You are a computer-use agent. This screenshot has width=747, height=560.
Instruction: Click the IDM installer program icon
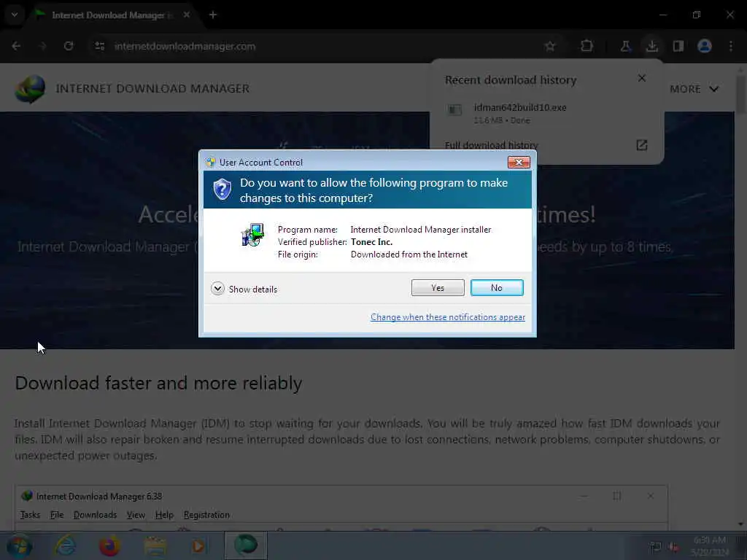pyautogui.click(x=252, y=235)
